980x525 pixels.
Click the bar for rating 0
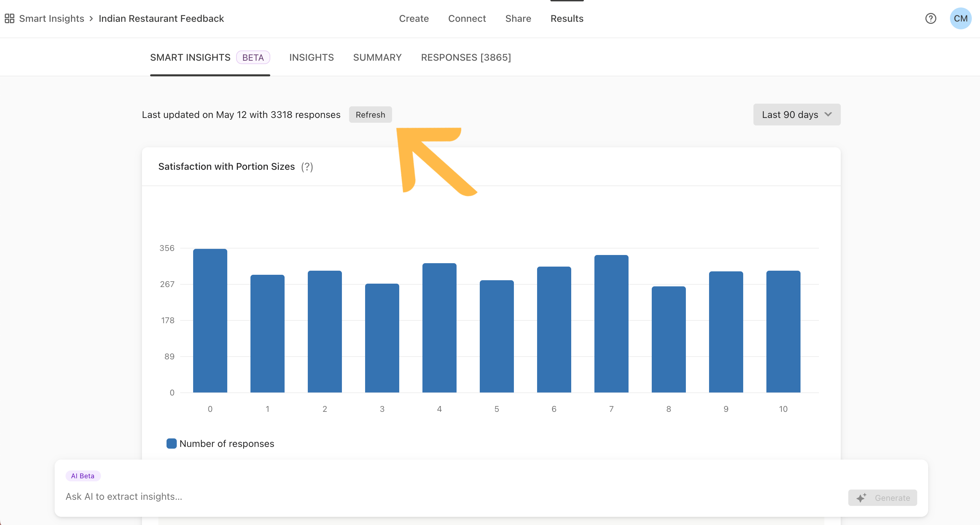pos(210,320)
